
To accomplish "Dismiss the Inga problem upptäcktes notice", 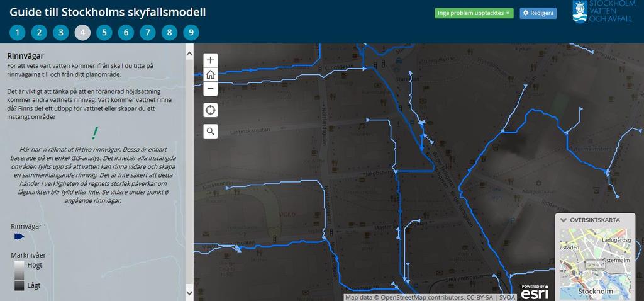I will pyautogui.click(x=508, y=13).
